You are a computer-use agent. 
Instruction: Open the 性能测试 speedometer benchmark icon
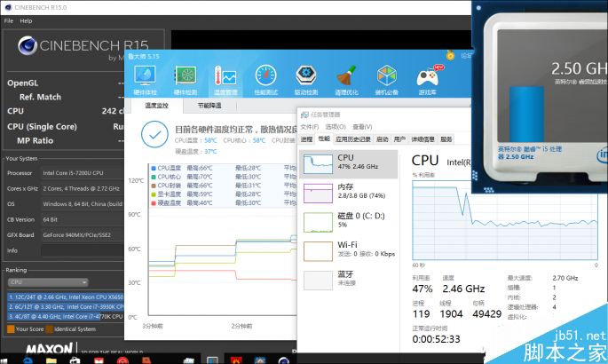pyautogui.click(x=266, y=80)
